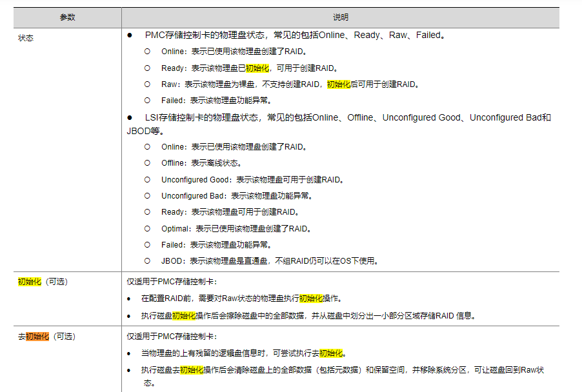The width and height of the screenshot is (582, 392).
Task: Click the line 执行磁盘初始化操作后会擦除磁盘中的全部数据
Action: click(x=308, y=316)
